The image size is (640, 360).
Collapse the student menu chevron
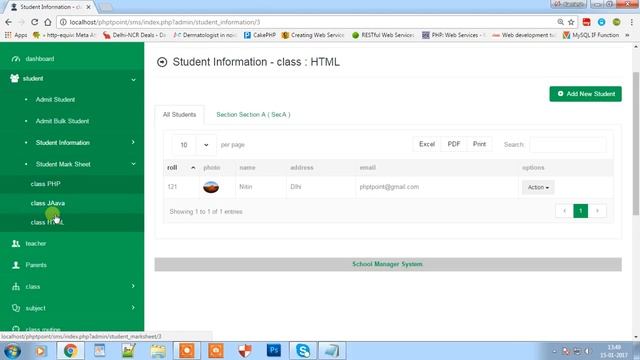133,79
